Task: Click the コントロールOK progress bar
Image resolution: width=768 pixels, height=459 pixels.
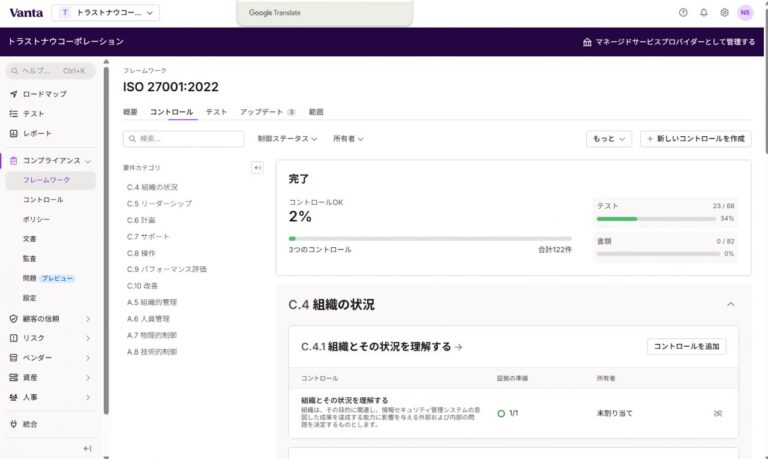Action: [x=430, y=239]
